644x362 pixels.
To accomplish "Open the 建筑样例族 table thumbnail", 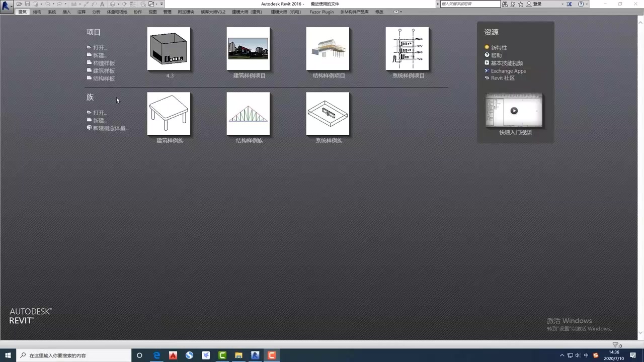I will (169, 114).
